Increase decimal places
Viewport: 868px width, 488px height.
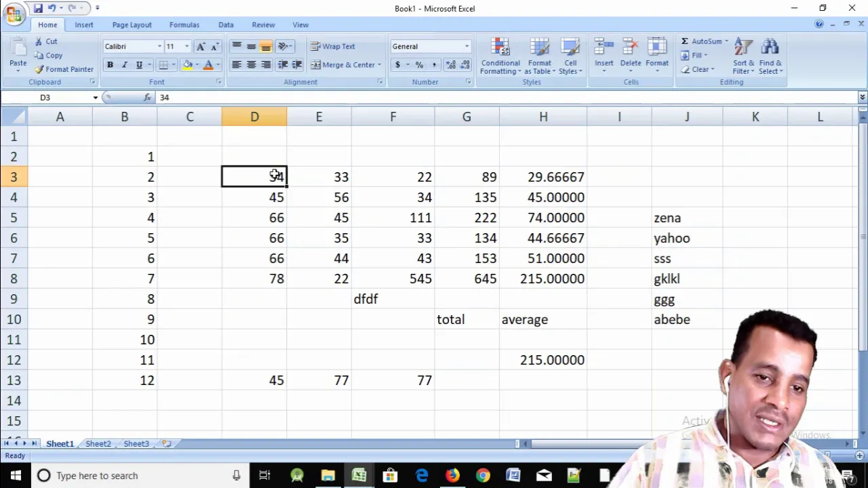[x=450, y=65]
